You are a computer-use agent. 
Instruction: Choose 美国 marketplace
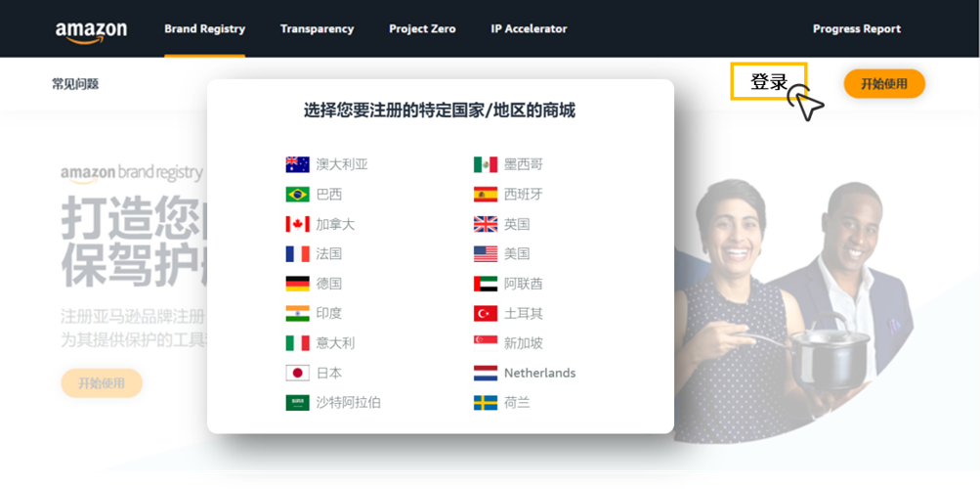point(517,254)
